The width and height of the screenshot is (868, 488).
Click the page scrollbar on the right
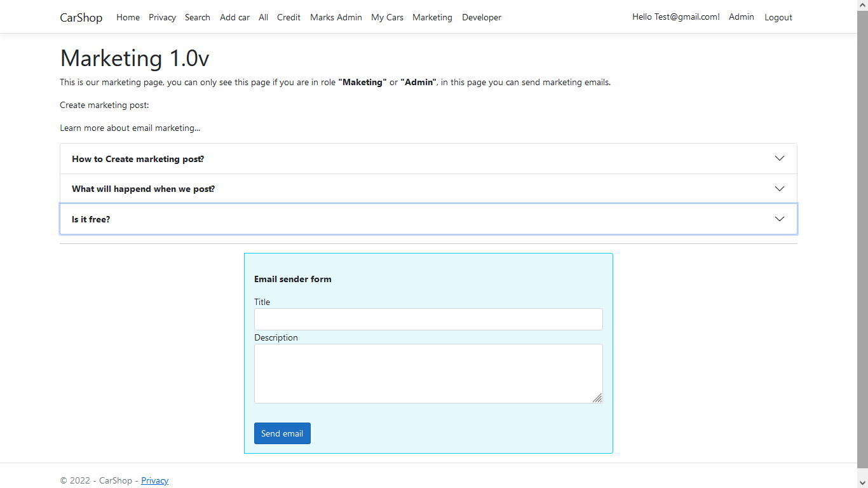tap(864, 254)
